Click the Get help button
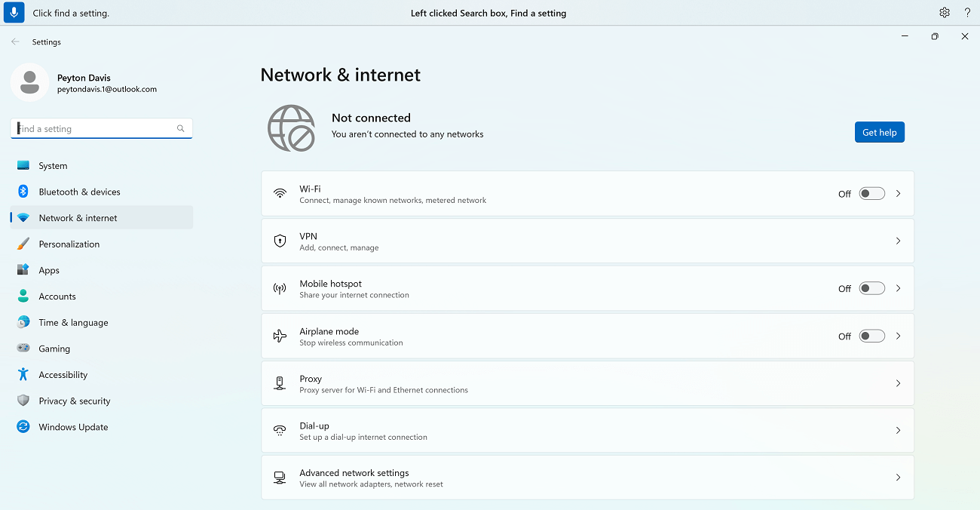Viewport: 980px width, 510px height. [879, 132]
